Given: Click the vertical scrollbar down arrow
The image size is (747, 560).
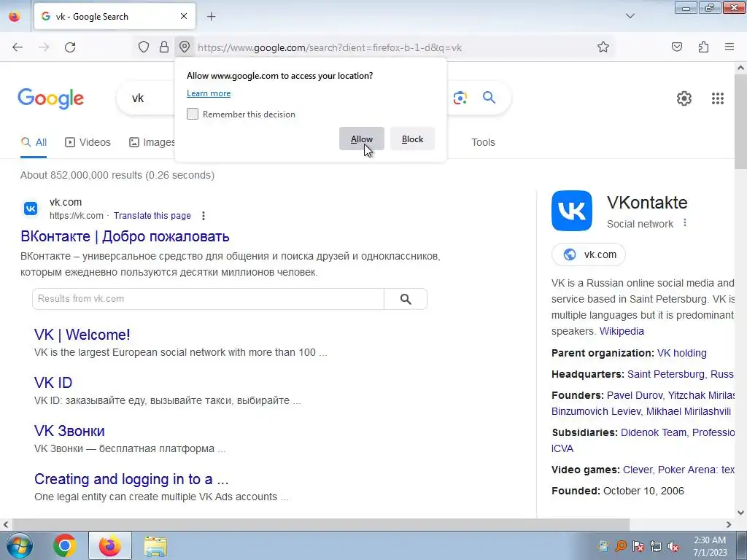Looking at the screenshot, I should 740,513.
